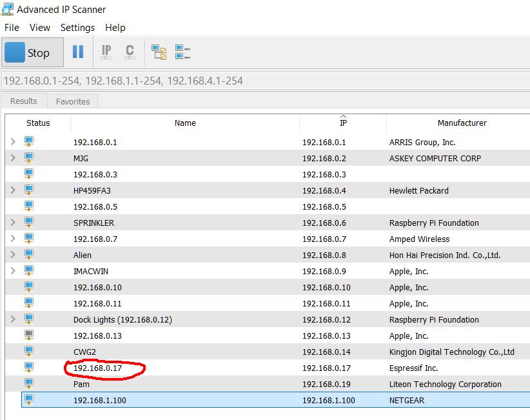Expand the MJG device row
530x420 pixels.
(13, 158)
